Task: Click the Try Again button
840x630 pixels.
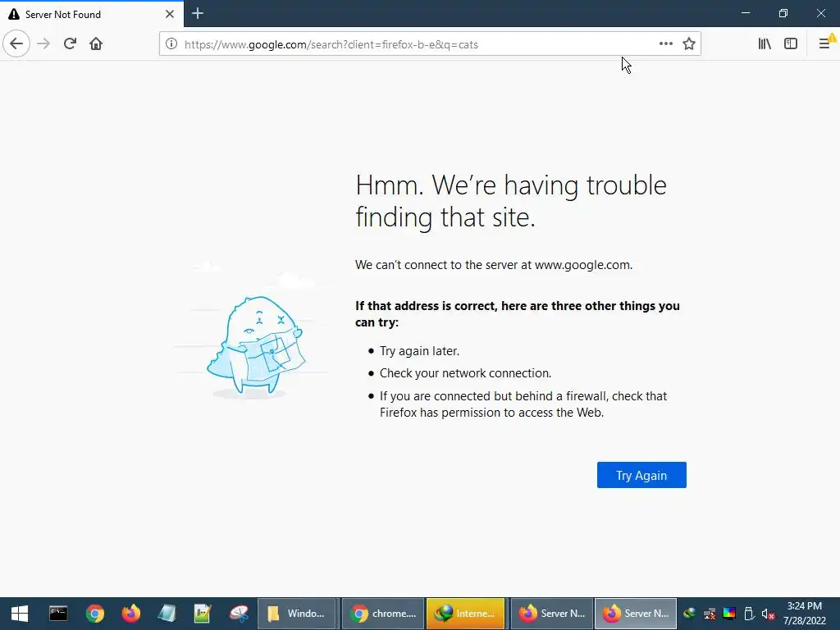Action: pyautogui.click(x=641, y=475)
